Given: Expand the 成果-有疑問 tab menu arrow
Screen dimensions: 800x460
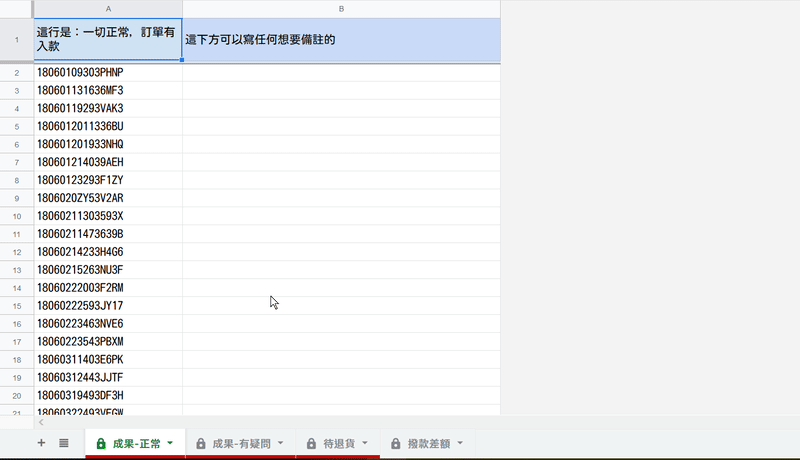Looking at the screenshot, I should pos(281,443).
